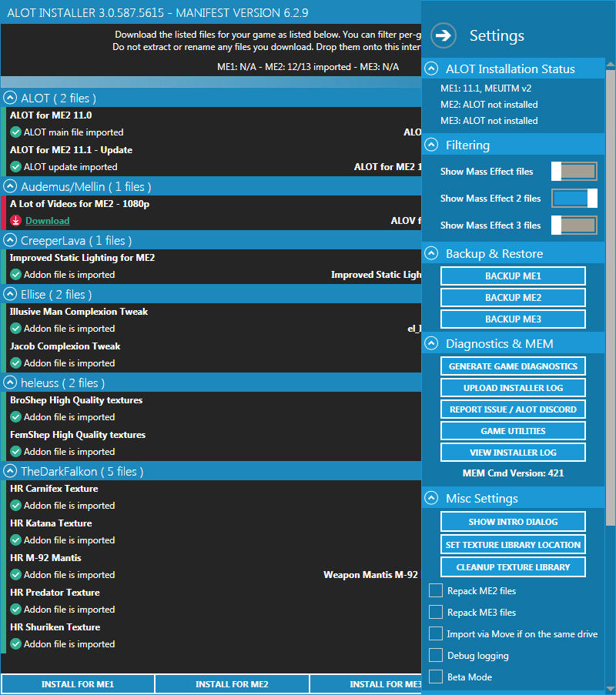Click the green check icon beside ALOT update imported
The image size is (616, 695).
pyautogui.click(x=15, y=167)
